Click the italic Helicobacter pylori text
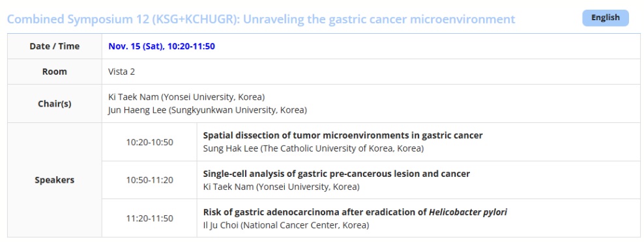The image size is (644, 242). tap(468, 212)
